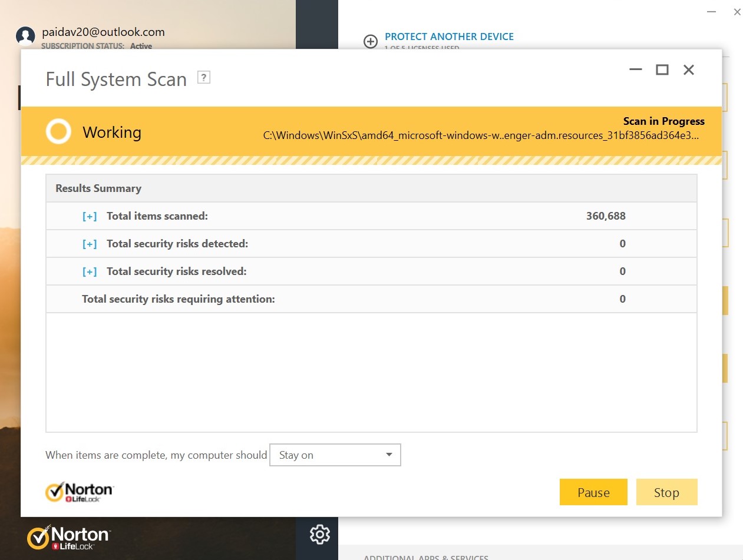Expand Total items scanned details
Image resolution: width=743 pixels, height=560 pixels.
[90, 216]
